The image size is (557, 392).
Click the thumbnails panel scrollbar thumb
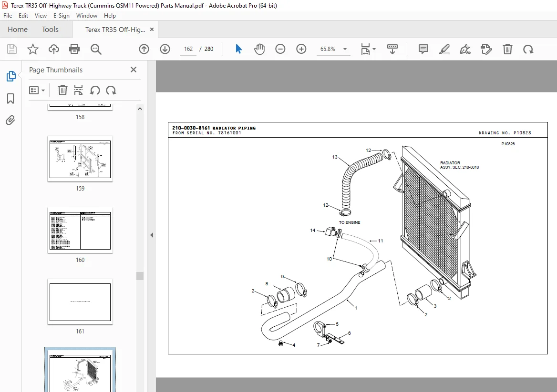[140, 276]
